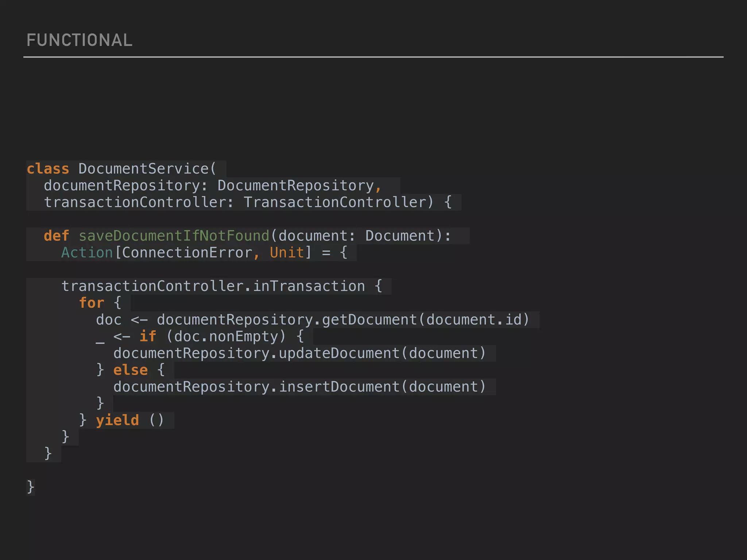Viewport: 747px width, 560px height.
Task: Select the 'doc <- documentRepository.getDocument(document.id)' line
Action: [x=313, y=320]
